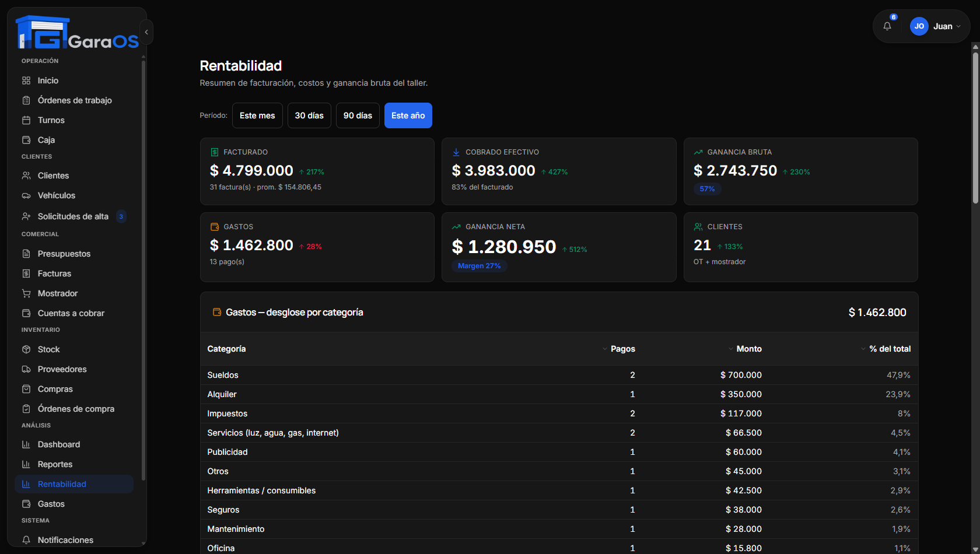Screen dimensions: 980x554
Task: Go to Vehículos via car icon
Action: (x=26, y=195)
